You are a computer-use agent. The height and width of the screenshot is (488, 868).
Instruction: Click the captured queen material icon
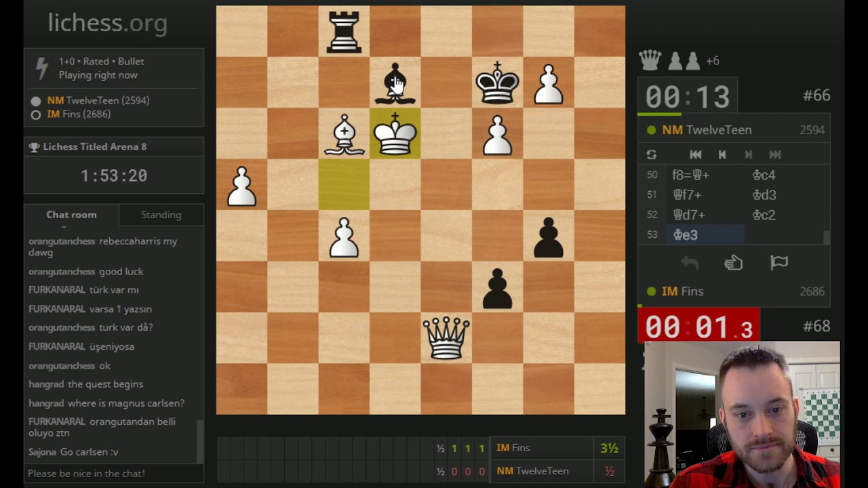point(650,60)
